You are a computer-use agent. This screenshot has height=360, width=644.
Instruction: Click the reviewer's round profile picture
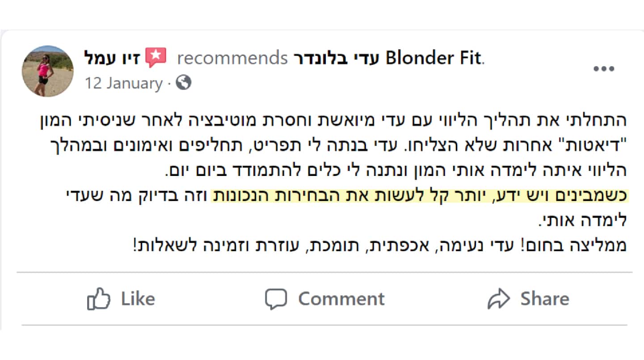47,71
